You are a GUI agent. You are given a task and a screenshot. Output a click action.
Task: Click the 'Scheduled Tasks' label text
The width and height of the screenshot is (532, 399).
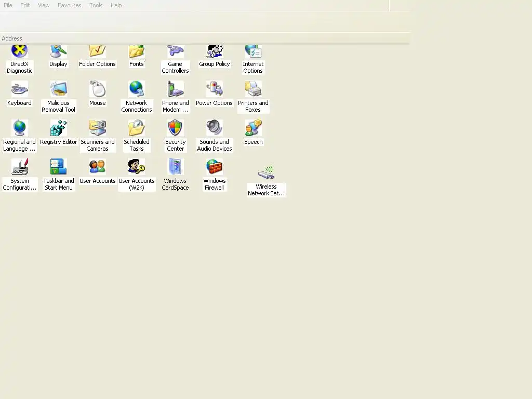click(137, 145)
